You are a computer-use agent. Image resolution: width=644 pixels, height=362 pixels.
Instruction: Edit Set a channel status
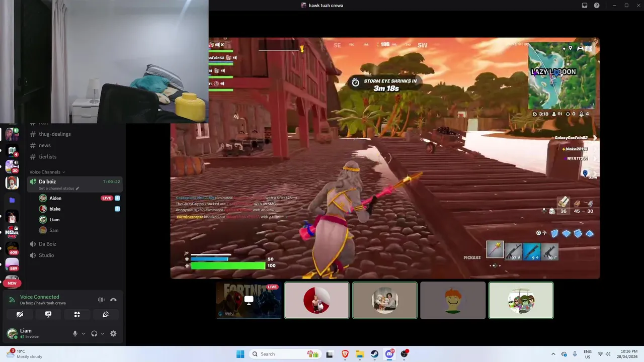pyautogui.click(x=58, y=189)
